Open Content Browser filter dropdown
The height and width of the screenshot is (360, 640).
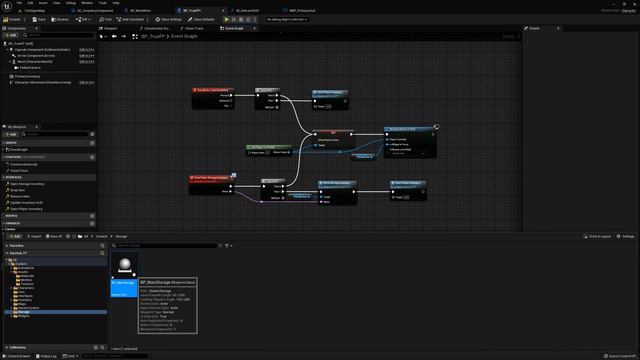point(229,246)
